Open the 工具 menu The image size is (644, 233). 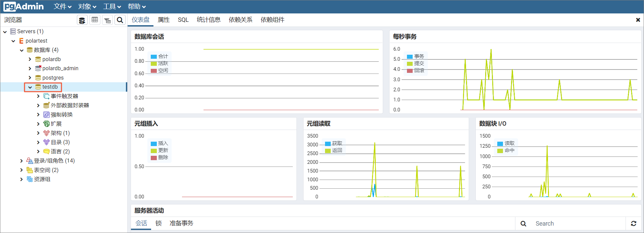point(112,6)
